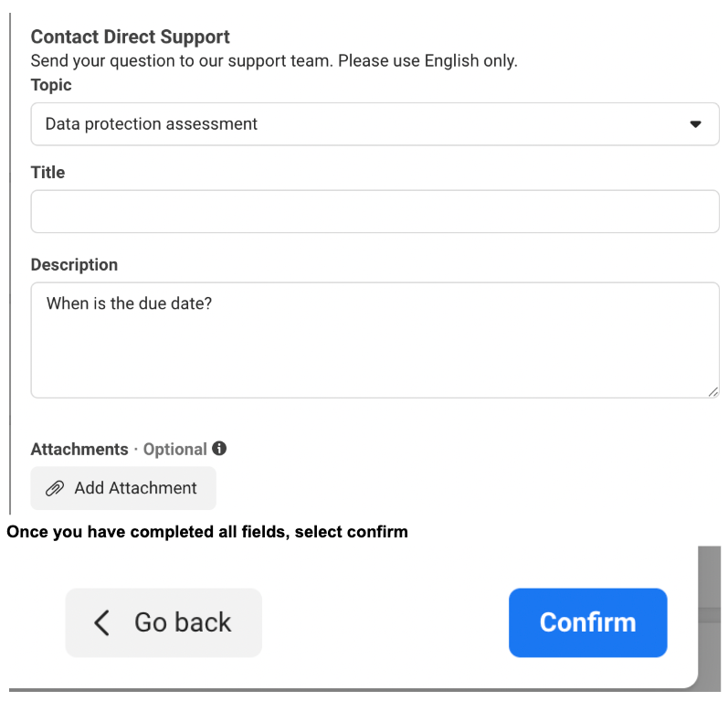Click inside the Description text area
Image resolution: width=728 pixels, height=701 pixels.
pos(375,340)
